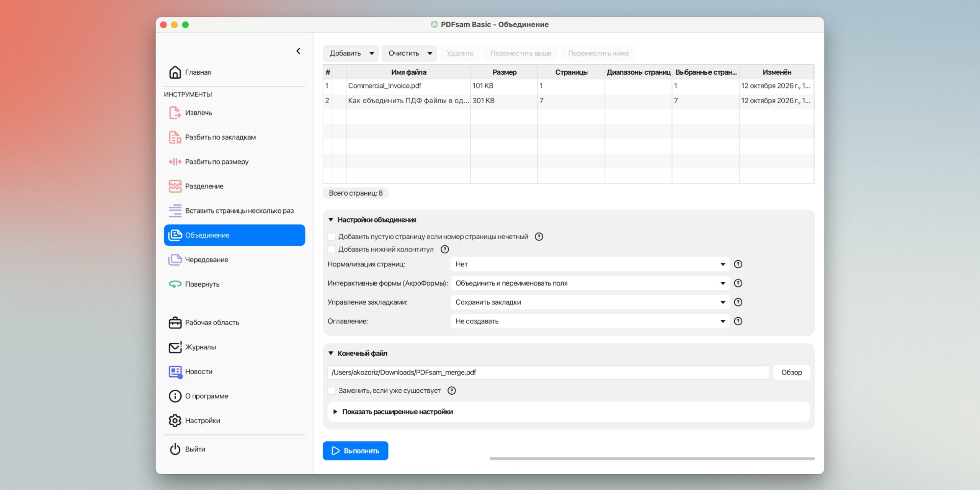Open the Новости news icon
980x490 pixels.
(x=175, y=371)
